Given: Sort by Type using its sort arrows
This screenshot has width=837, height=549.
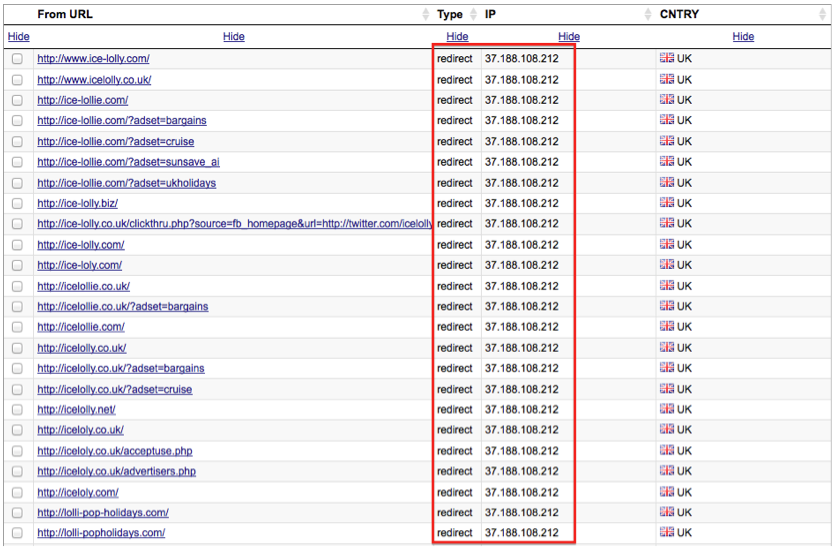Looking at the screenshot, I should 473,14.
